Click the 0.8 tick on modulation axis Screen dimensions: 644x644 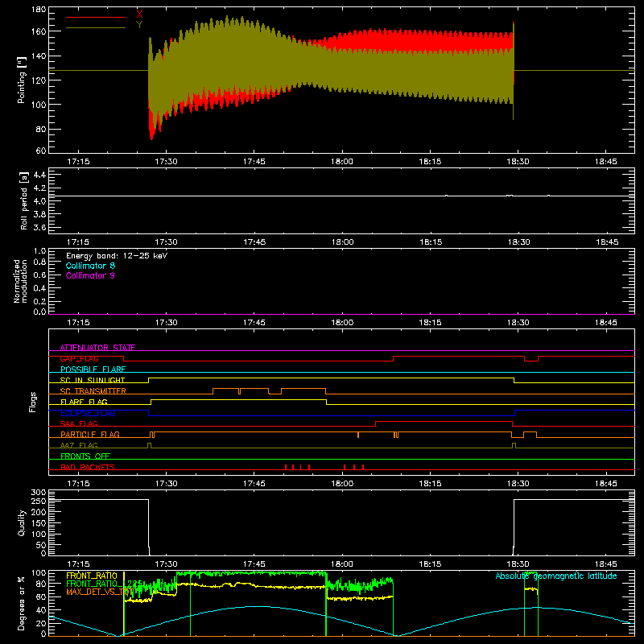[39, 262]
